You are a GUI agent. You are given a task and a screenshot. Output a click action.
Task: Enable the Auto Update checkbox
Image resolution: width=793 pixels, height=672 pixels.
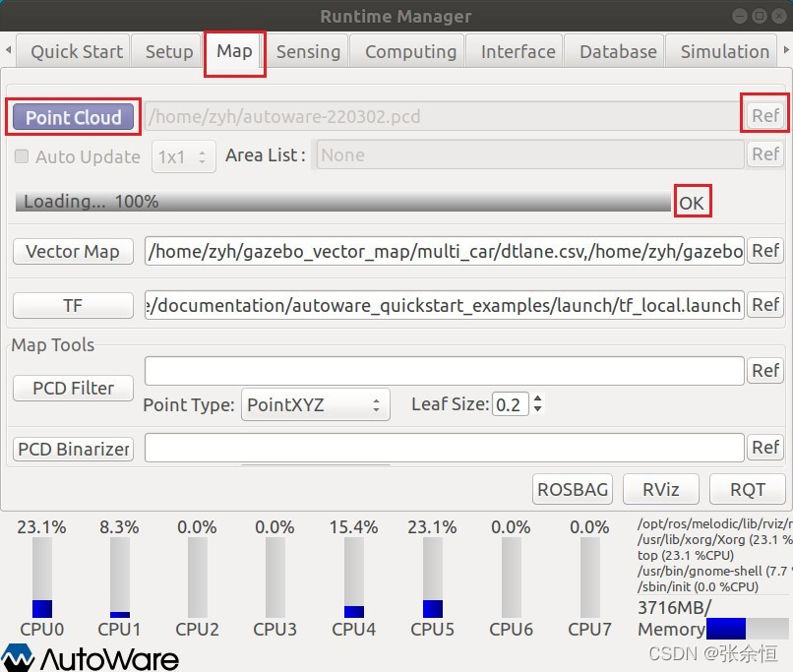click(x=22, y=156)
